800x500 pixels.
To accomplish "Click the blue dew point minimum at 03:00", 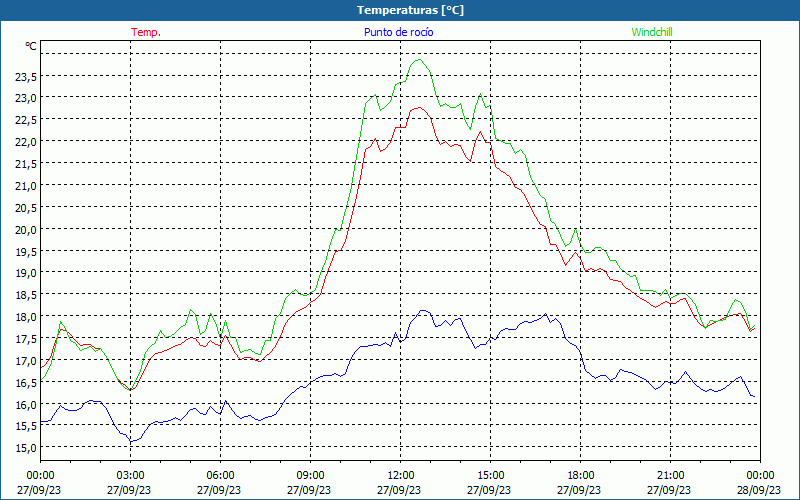I will click(x=131, y=441).
